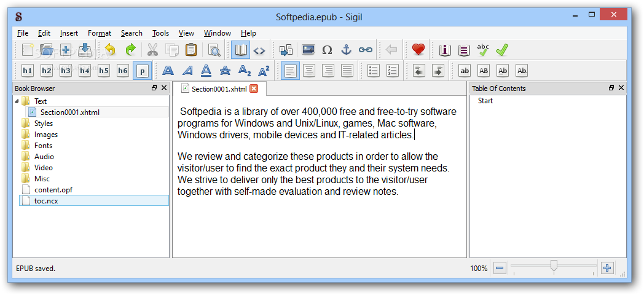The width and height of the screenshot is (644, 295).
Task: Cut selection with the scissors icon
Action: 152,50
